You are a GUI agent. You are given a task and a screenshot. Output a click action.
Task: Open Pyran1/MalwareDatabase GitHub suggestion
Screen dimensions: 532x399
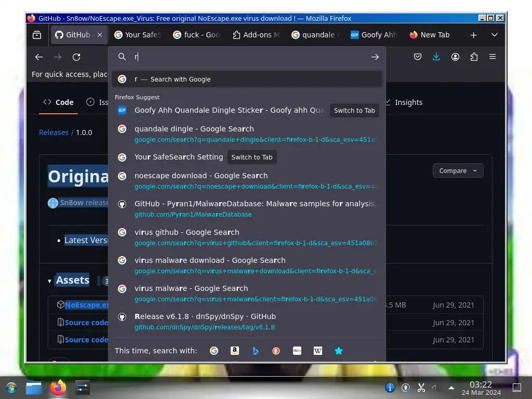point(247,209)
